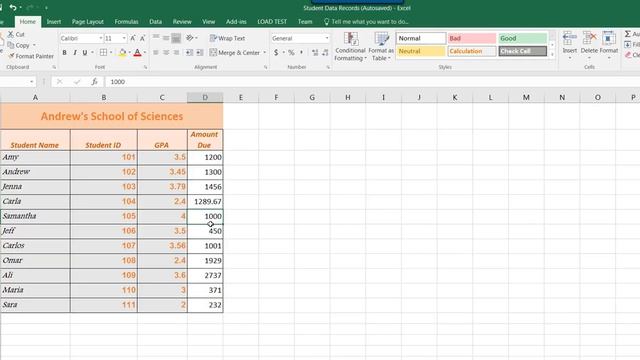Image resolution: width=640 pixels, height=360 pixels.
Task: Open Format as Table gallery
Action: [x=381, y=47]
